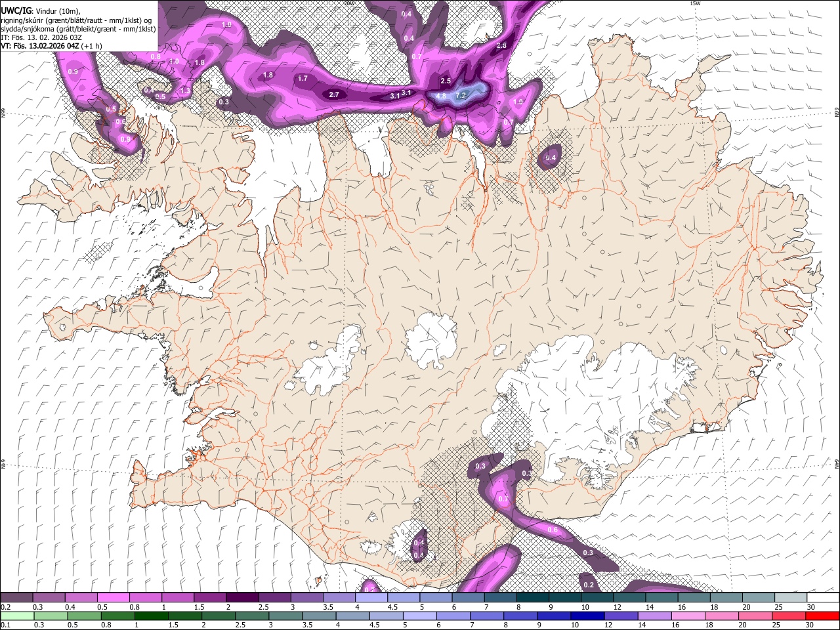840x630 pixels.
Task: Click the 'slydda/snjókoma' legend description line
Action: coord(79,29)
